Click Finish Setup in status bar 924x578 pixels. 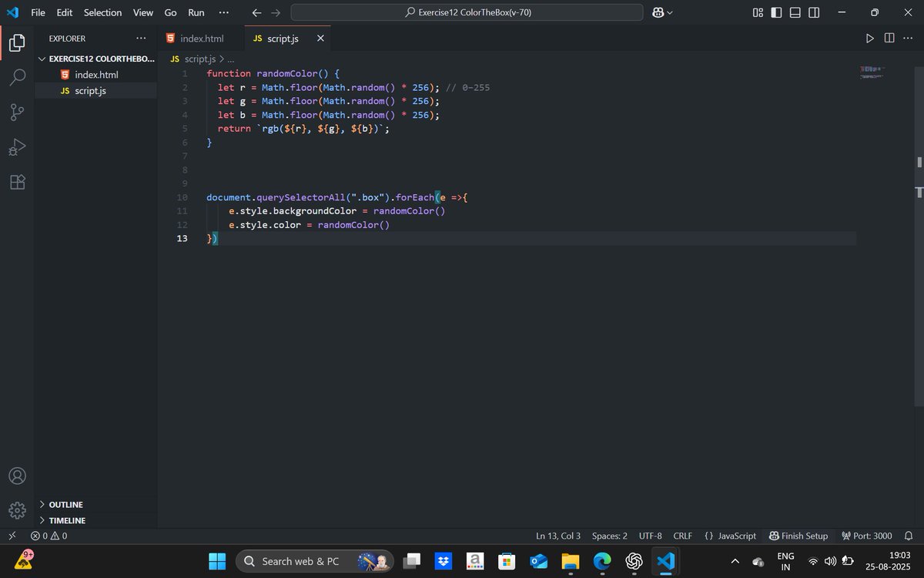point(798,536)
